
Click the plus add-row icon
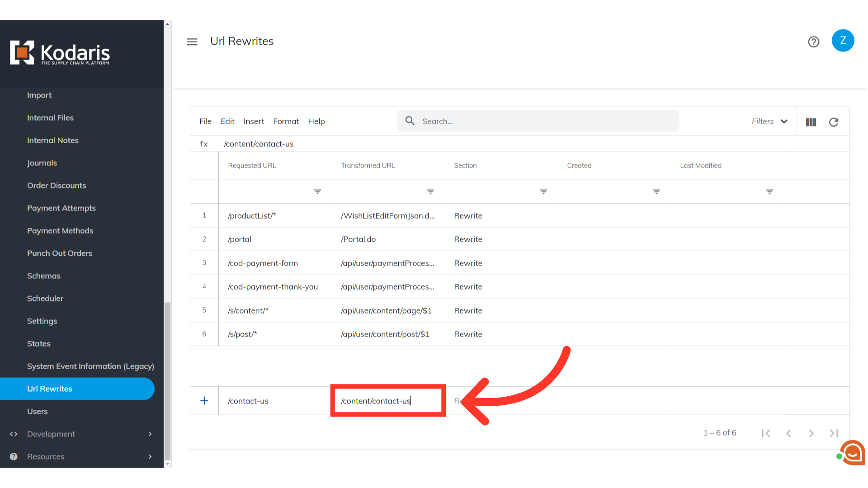pos(204,401)
